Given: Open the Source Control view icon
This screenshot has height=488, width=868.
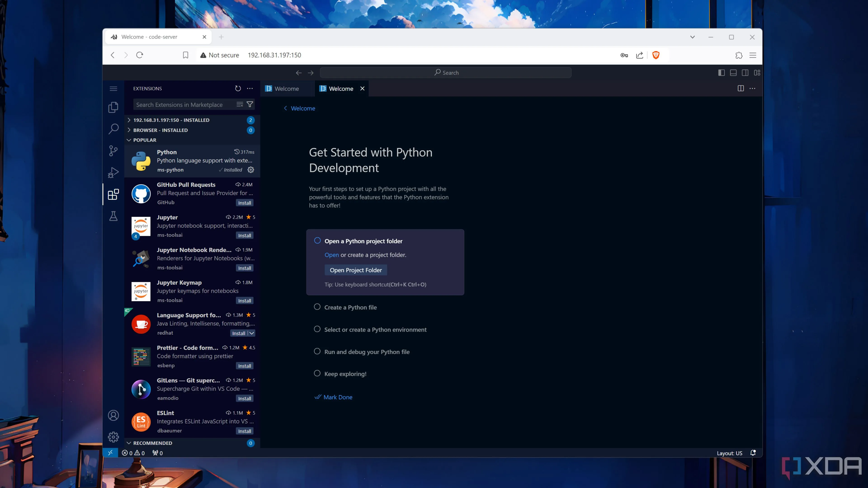Looking at the screenshot, I should click(113, 150).
